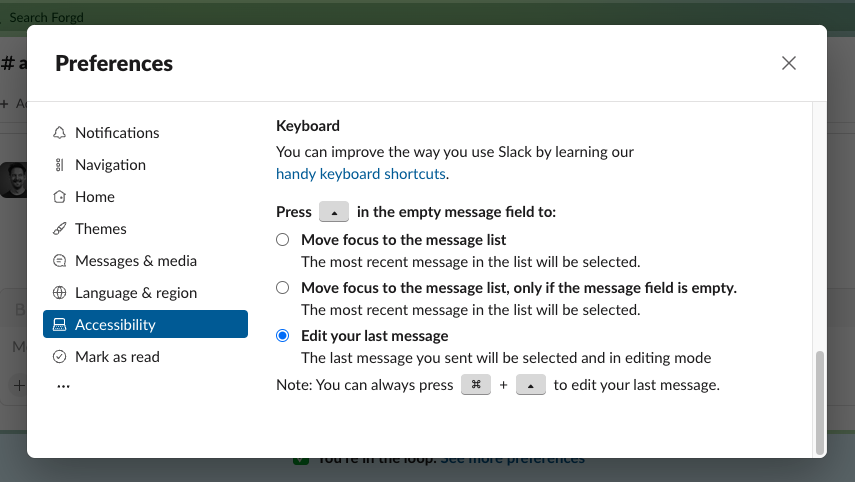Click the Messages & media chat icon

pos(59,261)
